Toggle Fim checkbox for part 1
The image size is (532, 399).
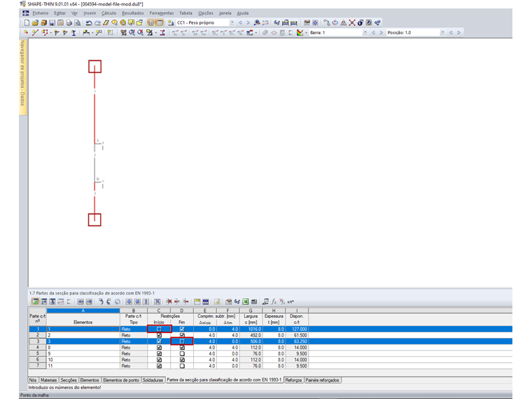point(182,329)
